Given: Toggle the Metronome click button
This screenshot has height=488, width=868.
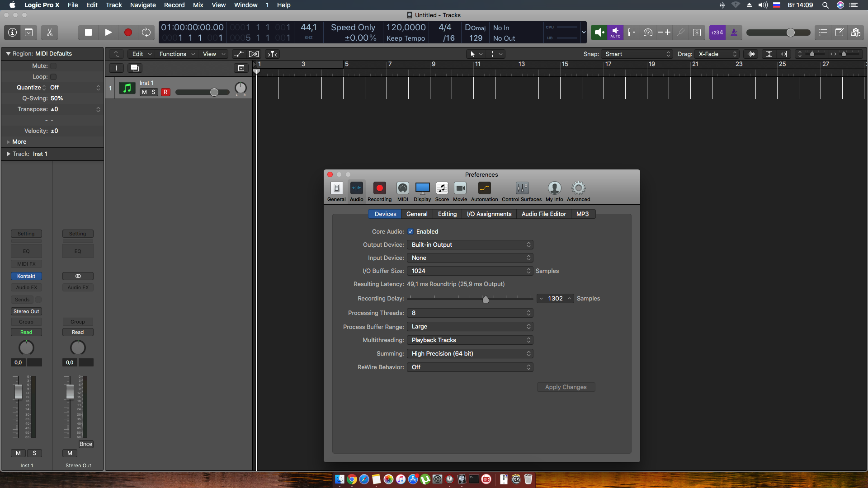Looking at the screenshot, I should click(734, 33).
